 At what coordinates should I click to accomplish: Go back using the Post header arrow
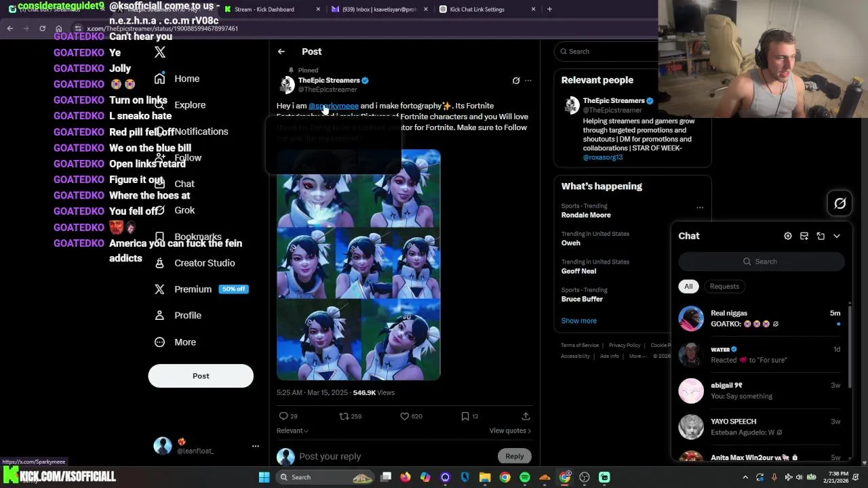281,52
